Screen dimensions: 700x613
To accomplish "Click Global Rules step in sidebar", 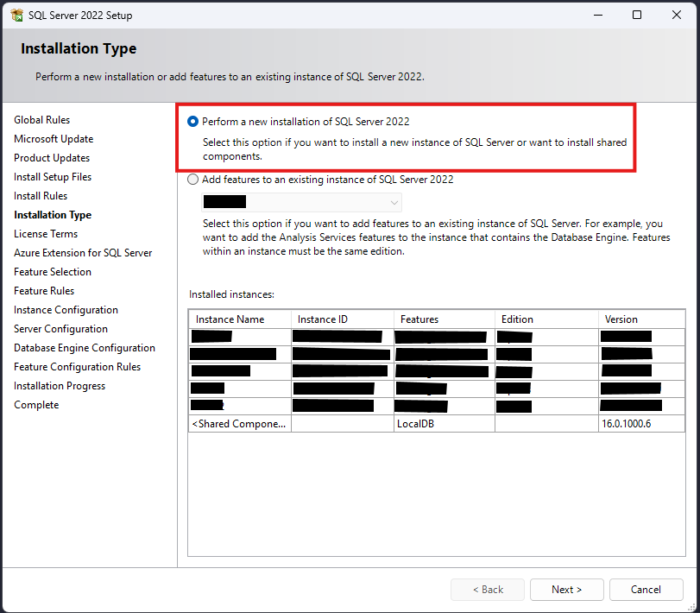I will 41,120.
